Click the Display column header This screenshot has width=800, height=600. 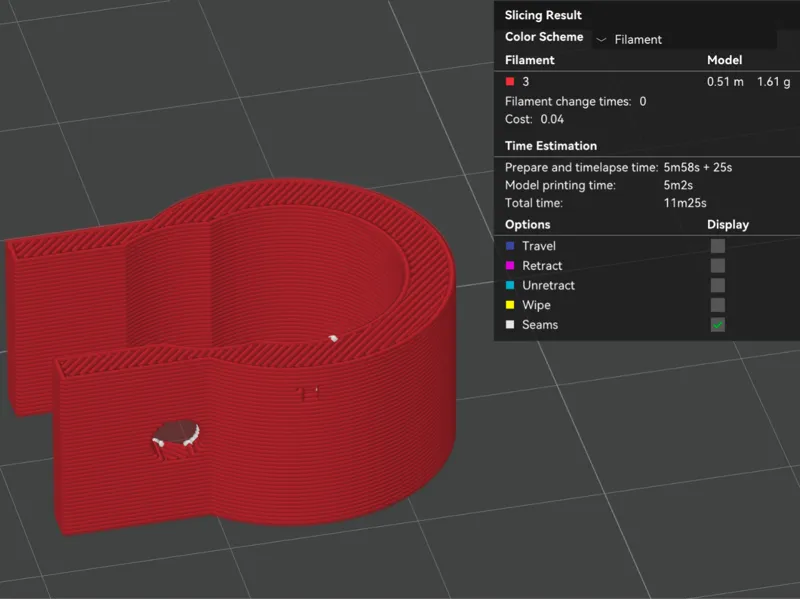pos(728,225)
